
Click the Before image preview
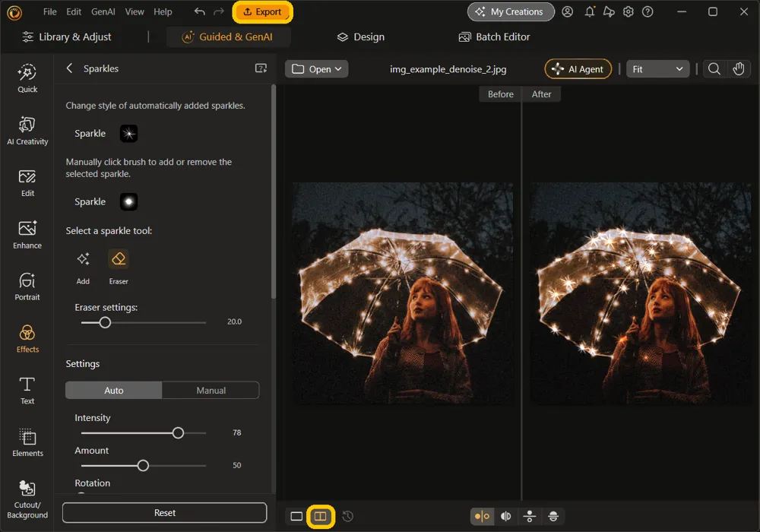click(x=403, y=293)
